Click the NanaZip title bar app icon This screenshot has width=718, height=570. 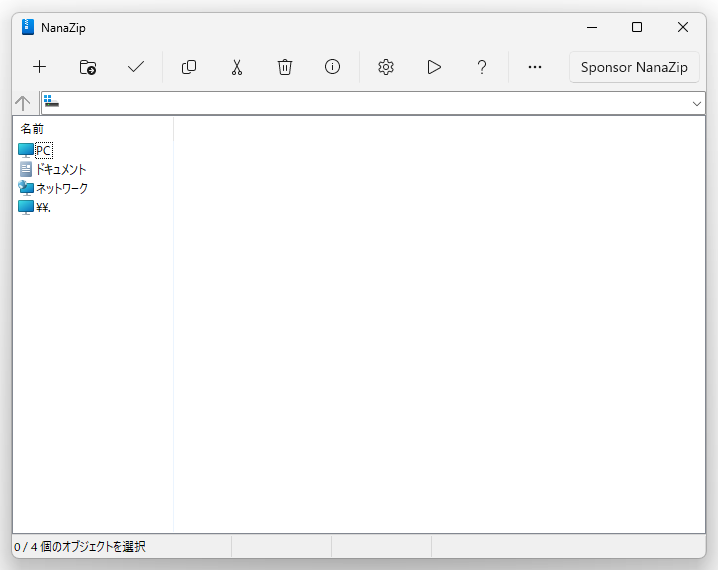[x=28, y=27]
